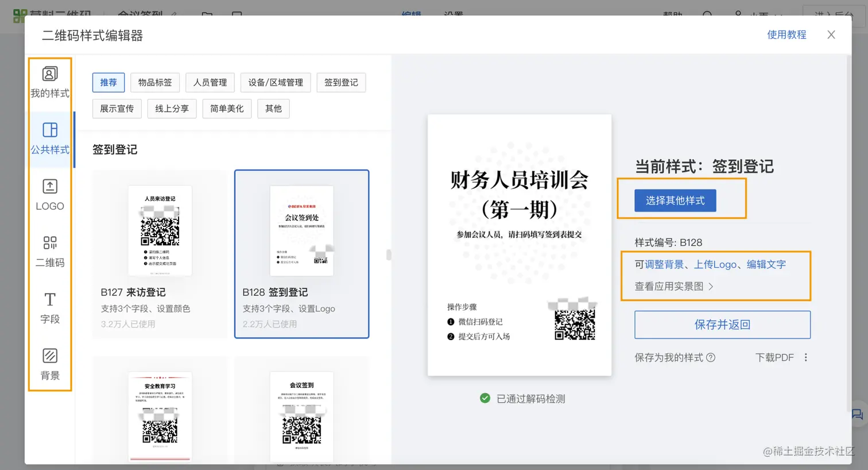Image resolution: width=868 pixels, height=470 pixels.
Task: Click the 选择其他样式 button
Action: point(675,201)
